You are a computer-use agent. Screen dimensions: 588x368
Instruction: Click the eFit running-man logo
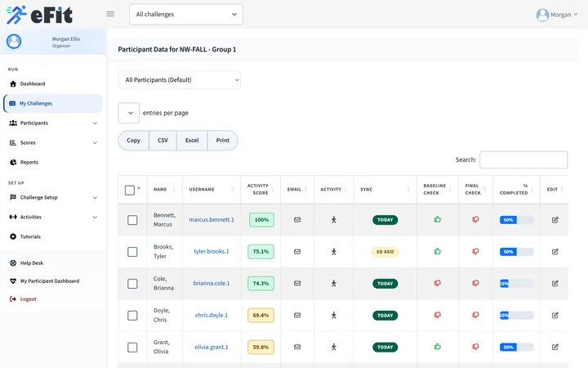(16, 15)
